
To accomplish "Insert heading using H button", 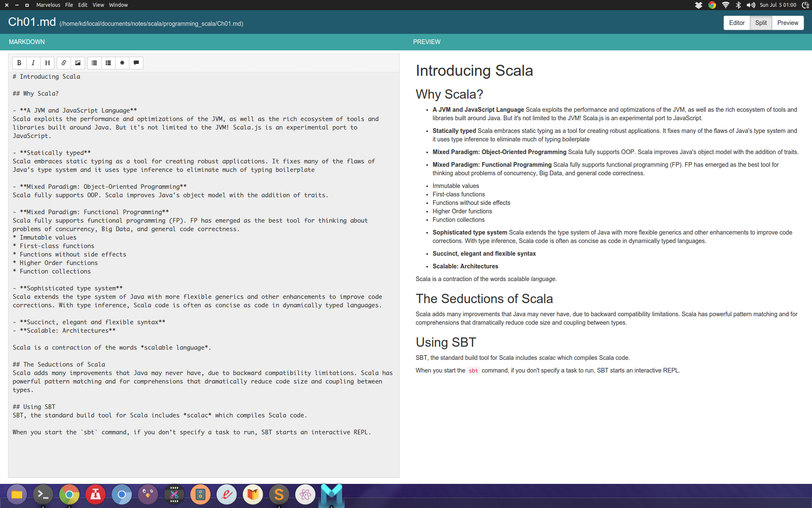I will click(47, 63).
